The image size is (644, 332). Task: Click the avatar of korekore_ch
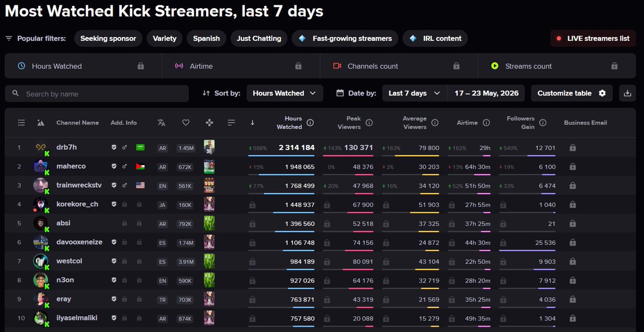(41, 204)
